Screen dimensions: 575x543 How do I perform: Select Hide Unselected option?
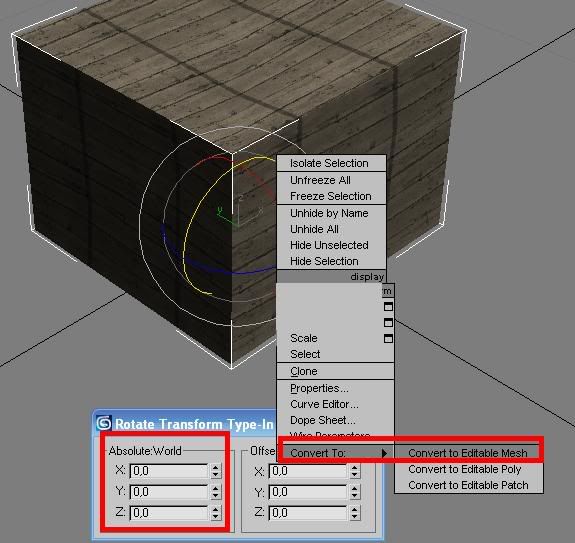[x=329, y=245]
